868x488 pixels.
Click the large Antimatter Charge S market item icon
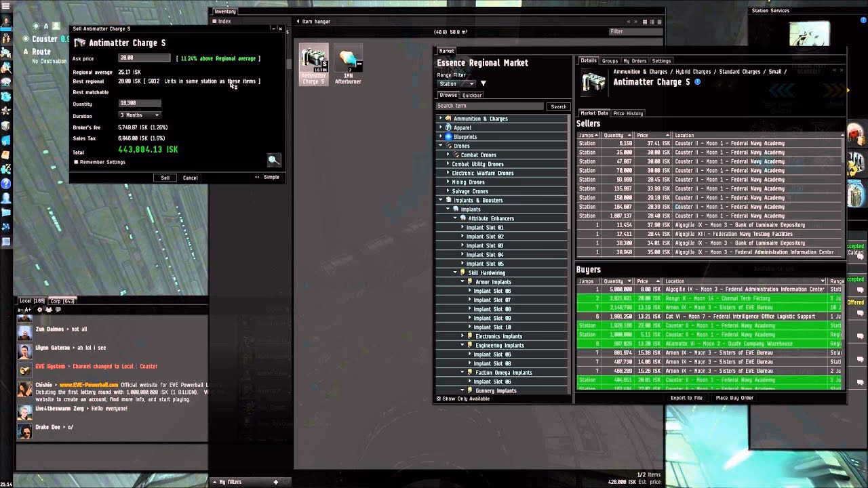[x=594, y=82]
